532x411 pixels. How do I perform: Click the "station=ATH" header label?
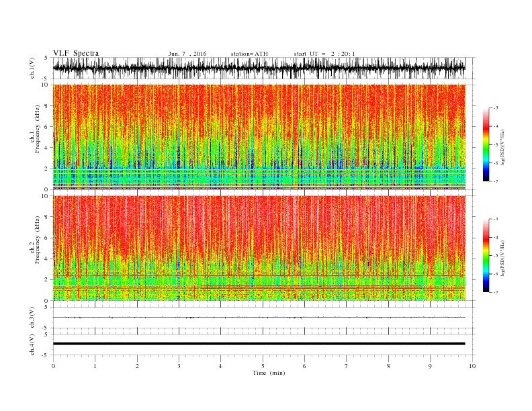pos(249,54)
